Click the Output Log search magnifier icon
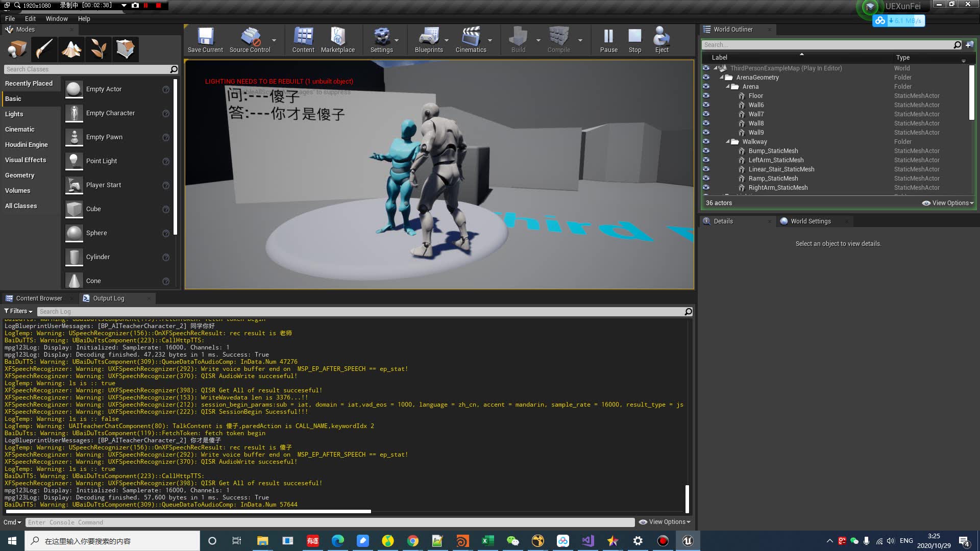The width and height of the screenshot is (980, 551). tap(688, 312)
